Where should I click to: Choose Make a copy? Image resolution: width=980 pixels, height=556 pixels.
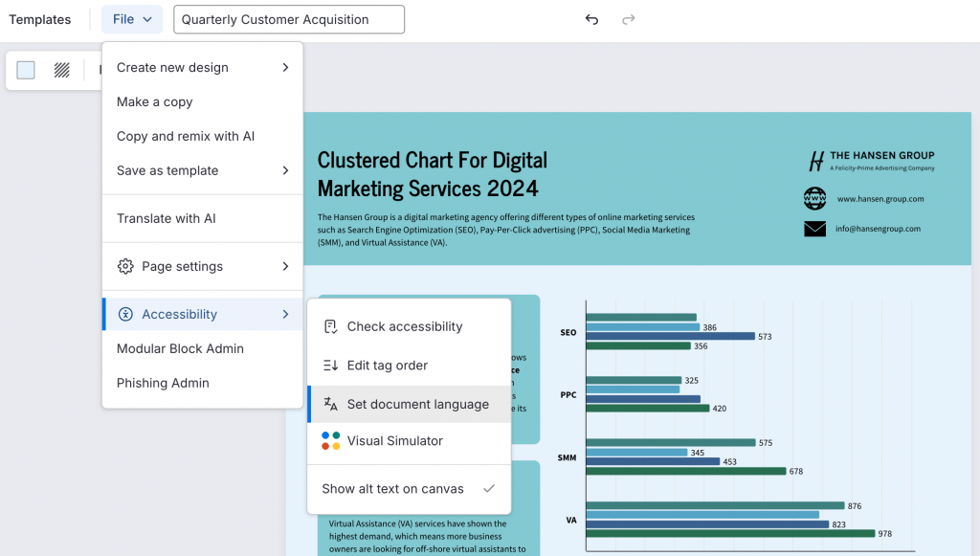pyautogui.click(x=203, y=101)
